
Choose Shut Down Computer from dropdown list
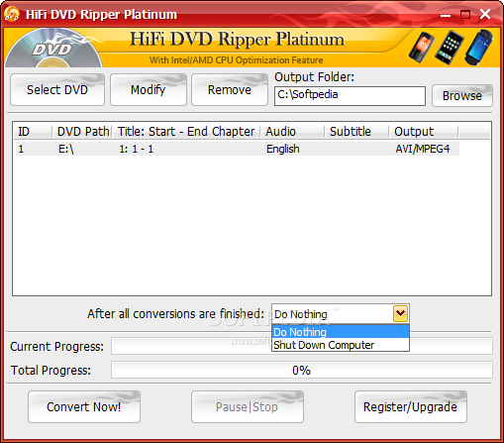(341, 345)
